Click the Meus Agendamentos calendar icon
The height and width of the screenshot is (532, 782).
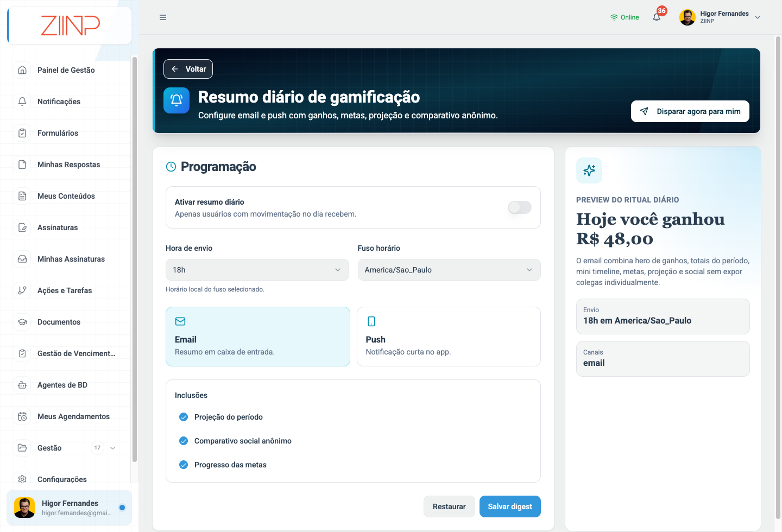[x=22, y=416]
